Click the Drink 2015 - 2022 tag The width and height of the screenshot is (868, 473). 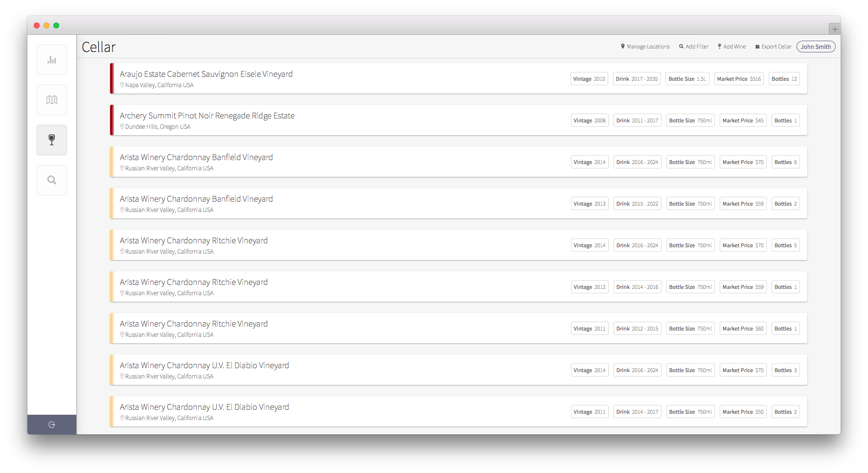pos(638,204)
